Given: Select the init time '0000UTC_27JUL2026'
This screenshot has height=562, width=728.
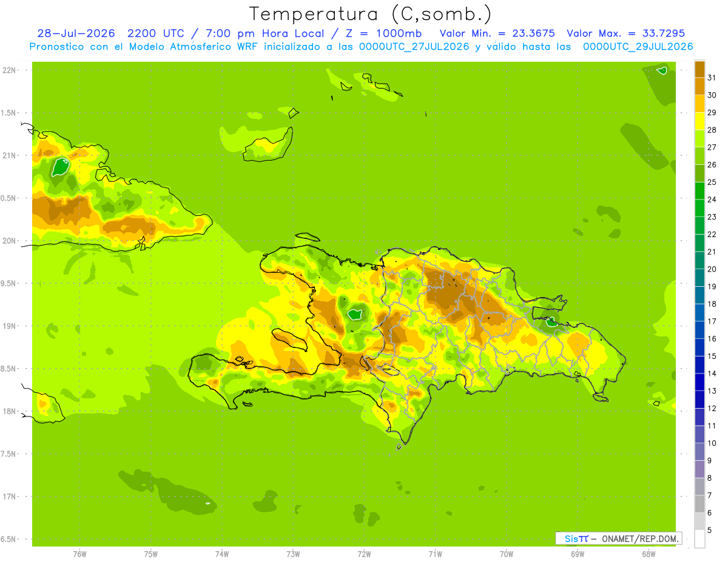Looking at the screenshot, I should click(x=414, y=47).
